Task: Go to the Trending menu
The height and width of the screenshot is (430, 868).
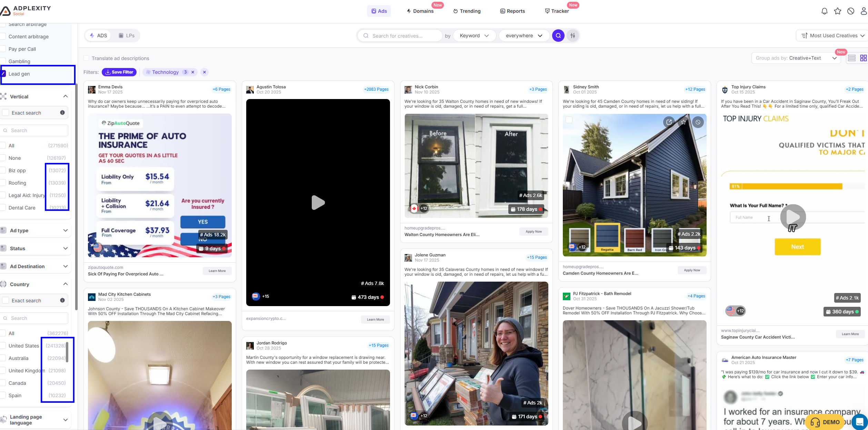Action: 467,11
